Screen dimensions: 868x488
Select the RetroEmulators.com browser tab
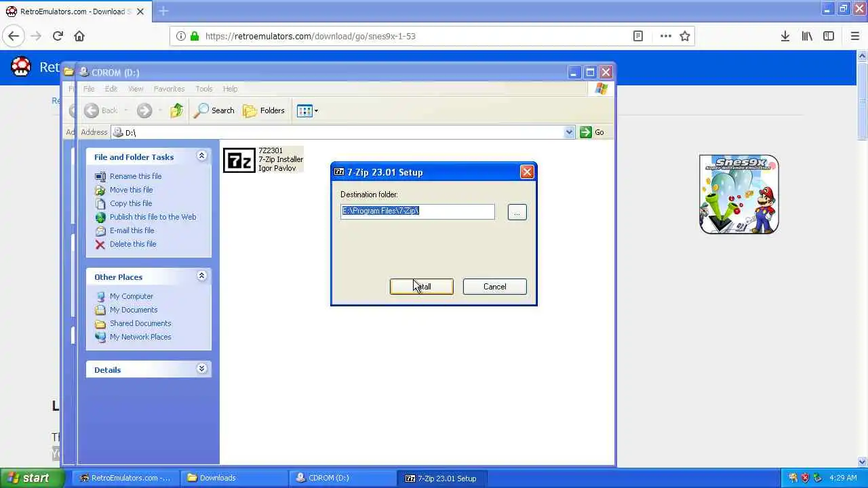pos(75,11)
